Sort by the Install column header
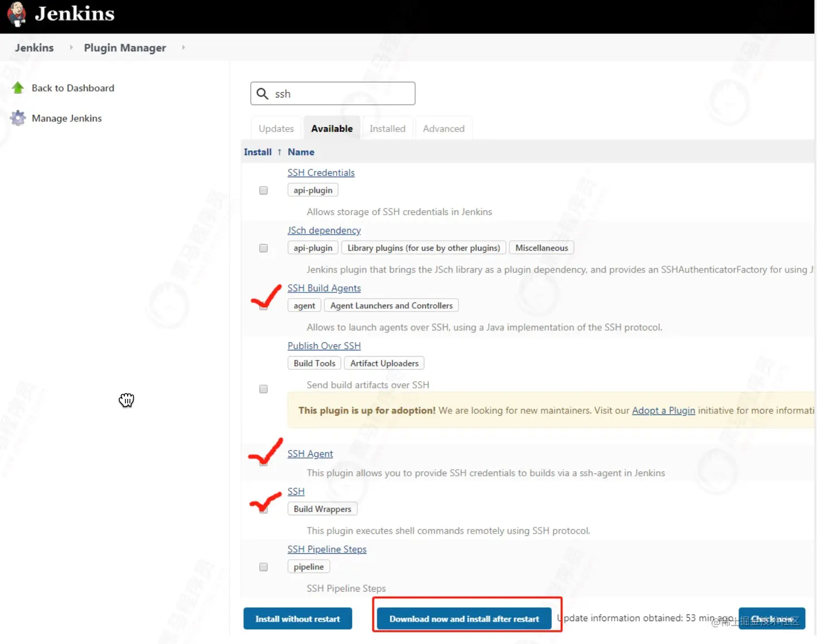Screen dimensions: 817x644 click(x=257, y=152)
